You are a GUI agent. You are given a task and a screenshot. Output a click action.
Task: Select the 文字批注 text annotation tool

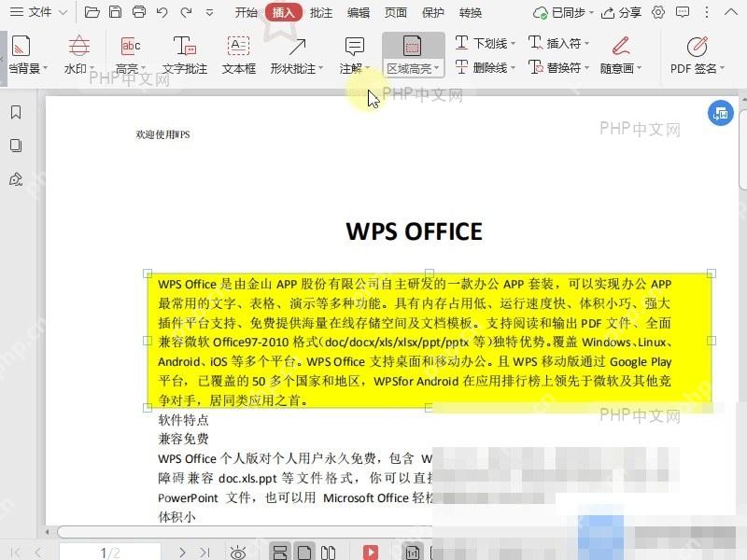coord(184,54)
